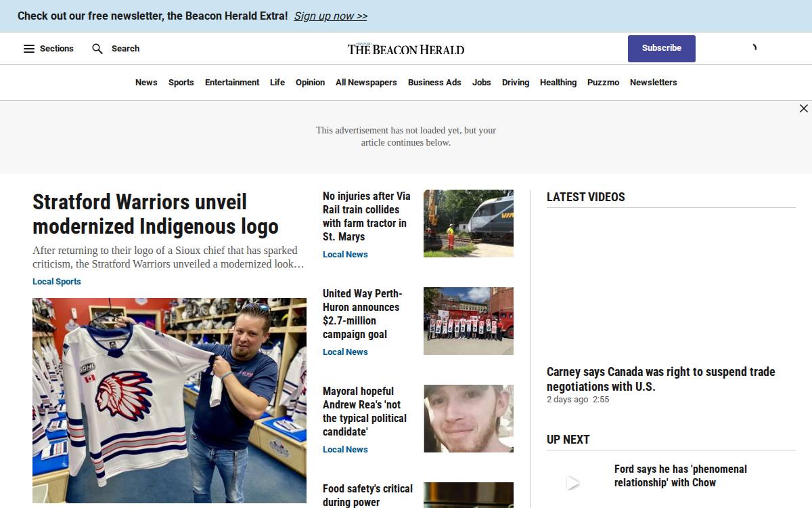Screen dimensions: 812x508
Task: Go to Jobs section
Action: (x=482, y=83)
